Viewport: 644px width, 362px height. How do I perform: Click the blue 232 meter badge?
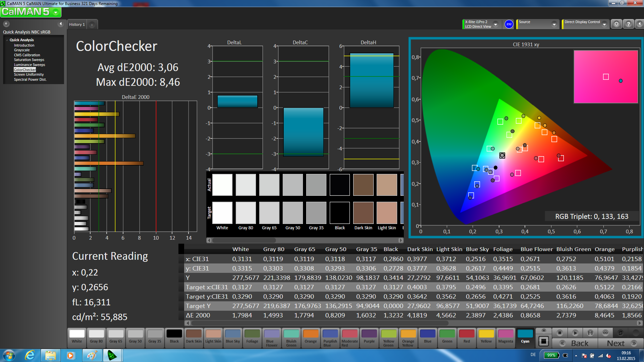(509, 24)
